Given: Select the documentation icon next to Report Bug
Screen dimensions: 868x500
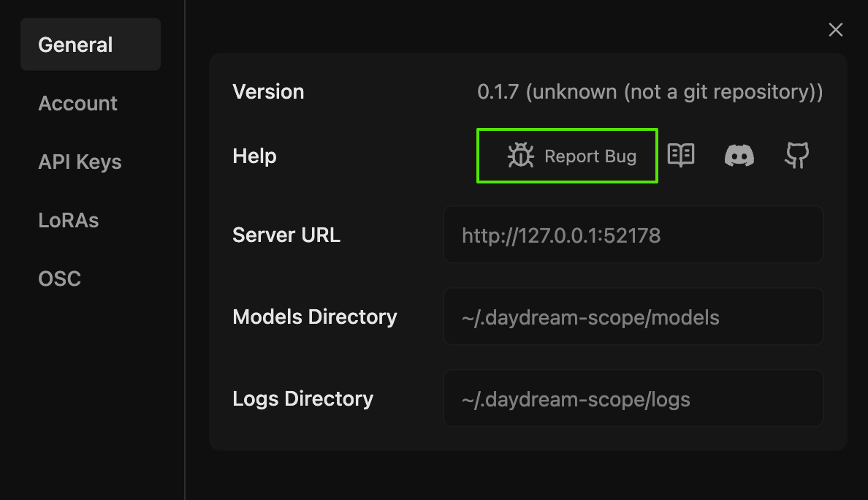Looking at the screenshot, I should click(x=681, y=155).
